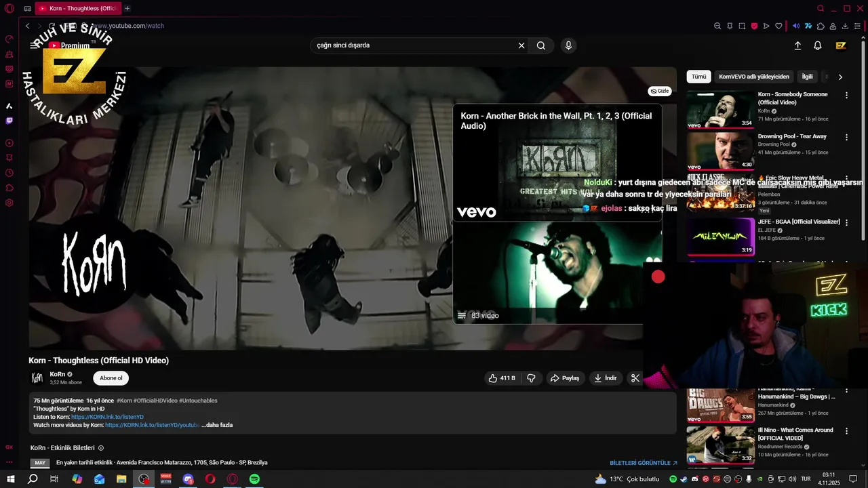This screenshot has height=488, width=868.
Task: Click the KoRn channel avatar
Action: [x=37, y=378]
